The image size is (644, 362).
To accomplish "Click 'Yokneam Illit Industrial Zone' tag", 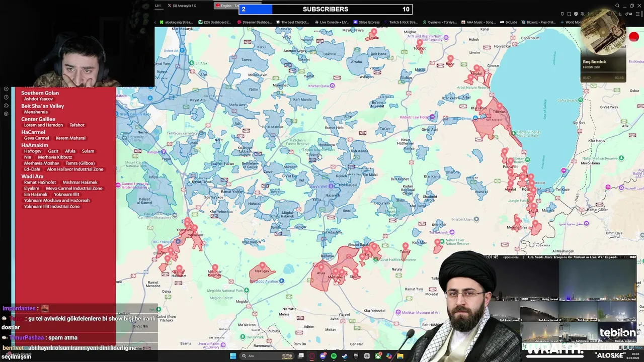I will click(x=52, y=207).
